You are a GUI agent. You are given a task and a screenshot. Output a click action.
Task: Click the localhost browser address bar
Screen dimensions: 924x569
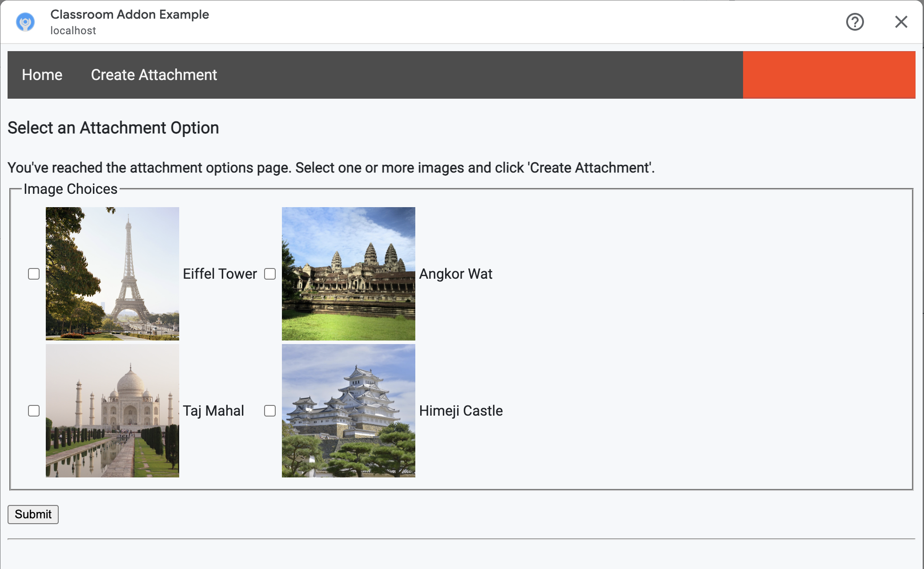73,30
